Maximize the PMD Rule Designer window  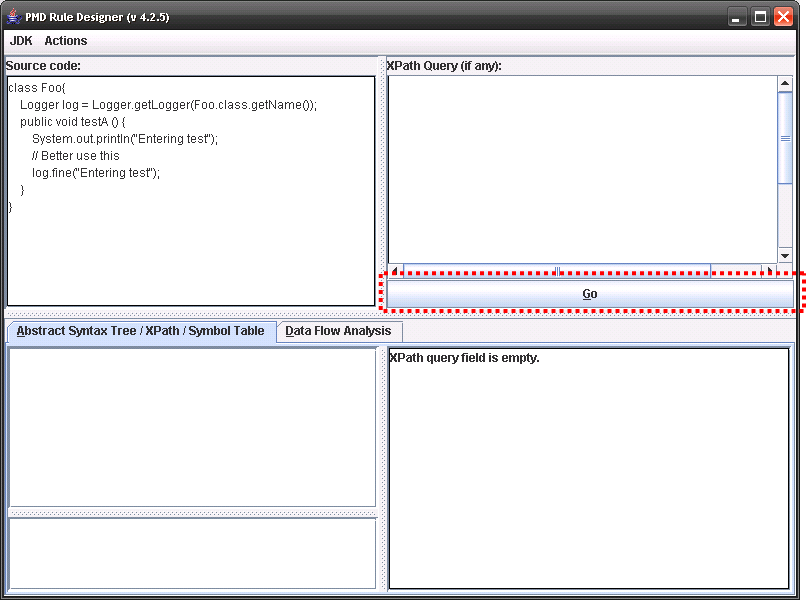pyautogui.click(x=760, y=16)
